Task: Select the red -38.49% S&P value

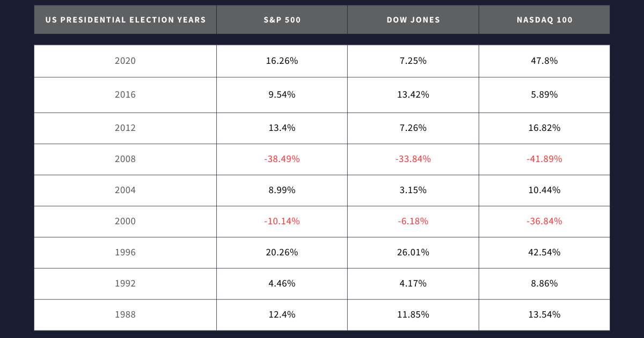Action: [x=282, y=159]
